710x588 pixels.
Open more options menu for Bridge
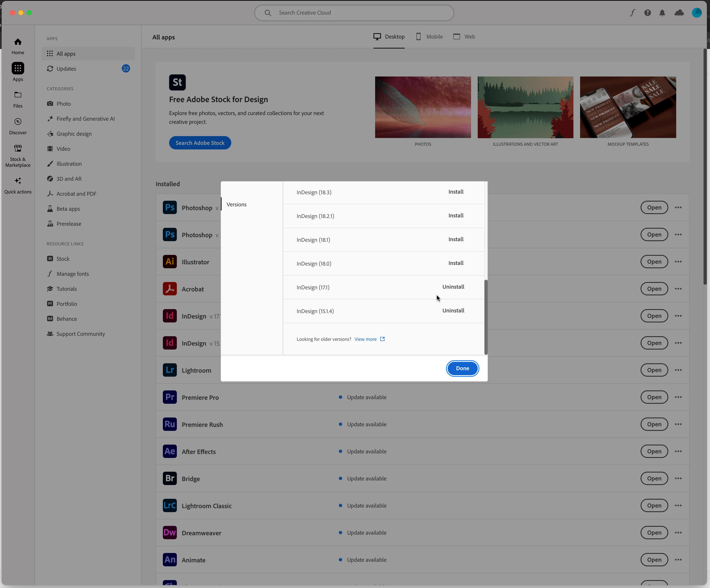(x=678, y=479)
